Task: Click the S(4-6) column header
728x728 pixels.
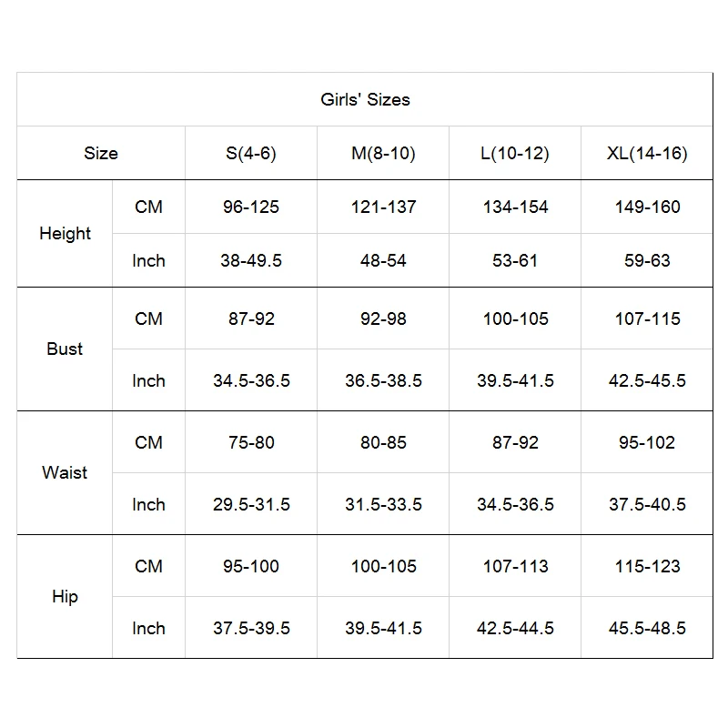Action: coord(251,153)
